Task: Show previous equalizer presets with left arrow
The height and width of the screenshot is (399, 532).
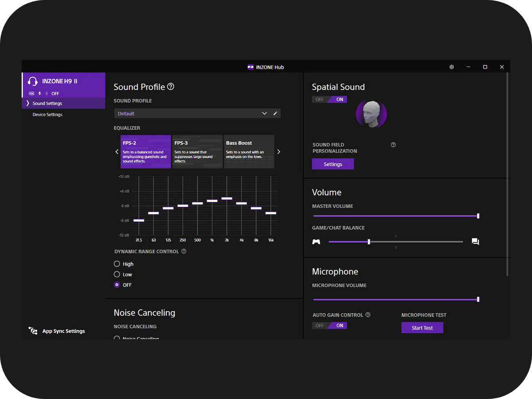Action: click(117, 152)
